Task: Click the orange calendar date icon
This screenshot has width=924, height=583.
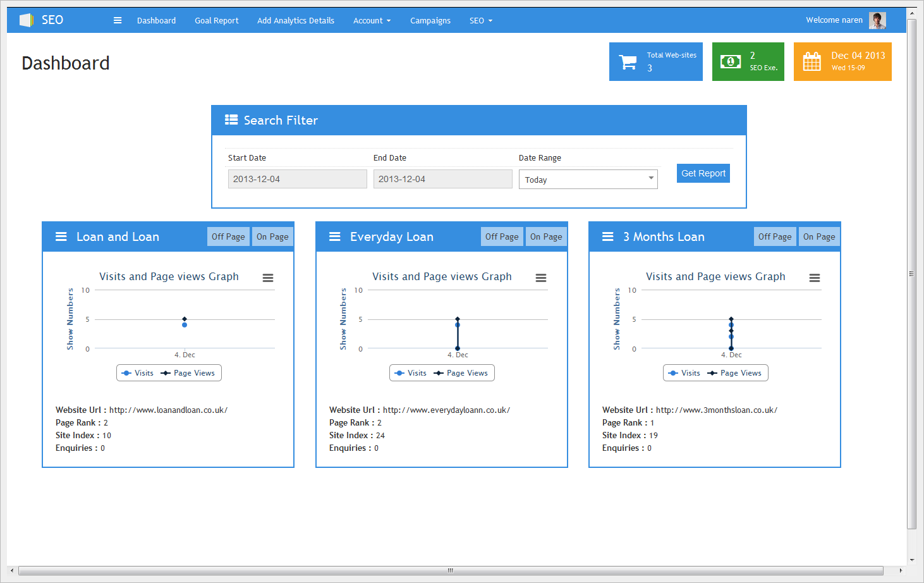Action: tap(812, 62)
